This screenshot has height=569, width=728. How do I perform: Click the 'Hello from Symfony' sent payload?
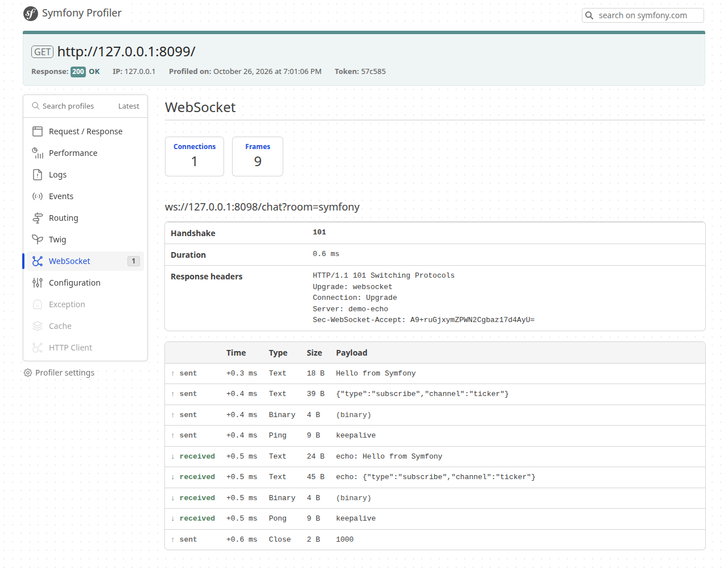coord(376,373)
